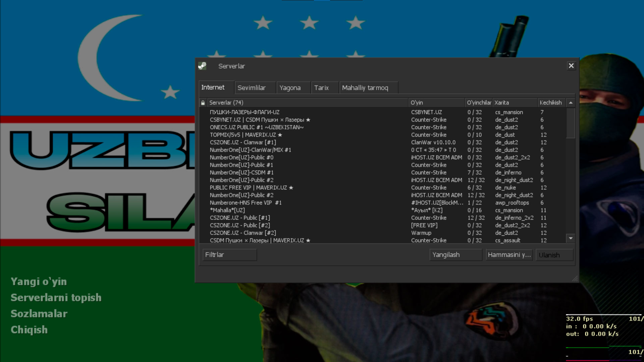Click the *Ауыл* [KZ] game cell
This screenshot has width=644, height=362.
(427, 210)
